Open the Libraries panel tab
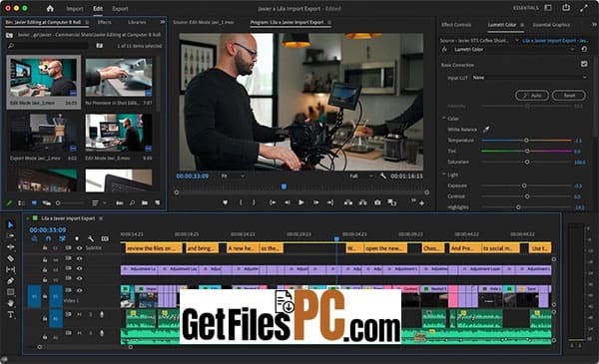The height and width of the screenshot is (364, 599). [137, 22]
